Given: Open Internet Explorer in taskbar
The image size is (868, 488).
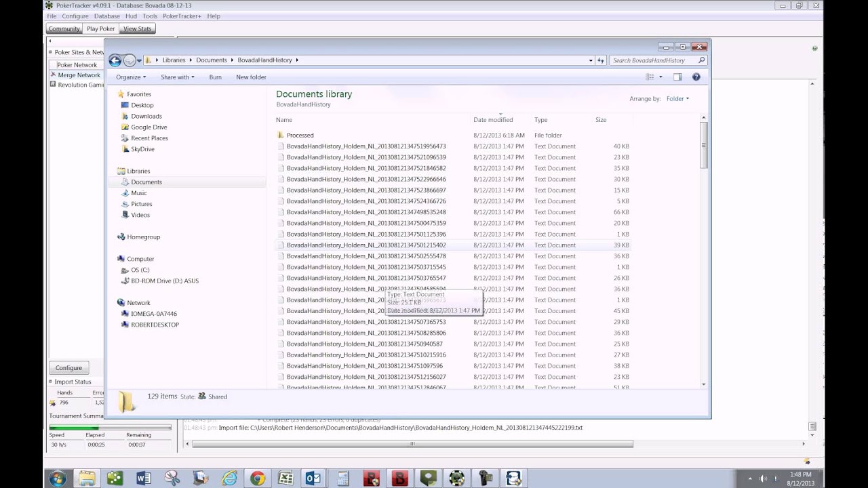Looking at the screenshot, I should 229,479.
